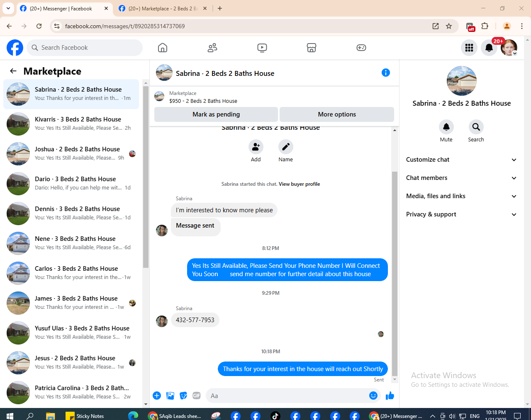531x420 pixels.
Task: Expand the Chat members section
Action: click(461, 178)
